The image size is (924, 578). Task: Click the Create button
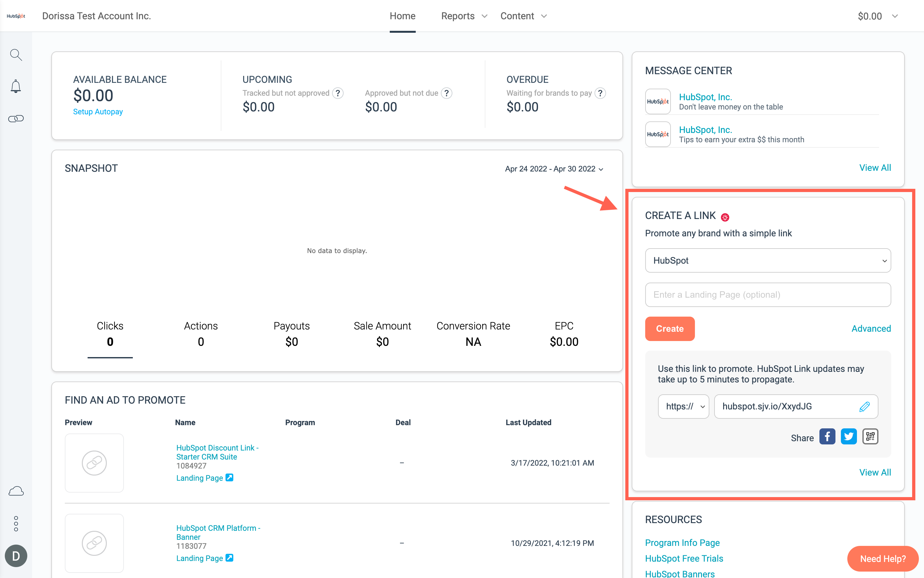(x=670, y=329)
